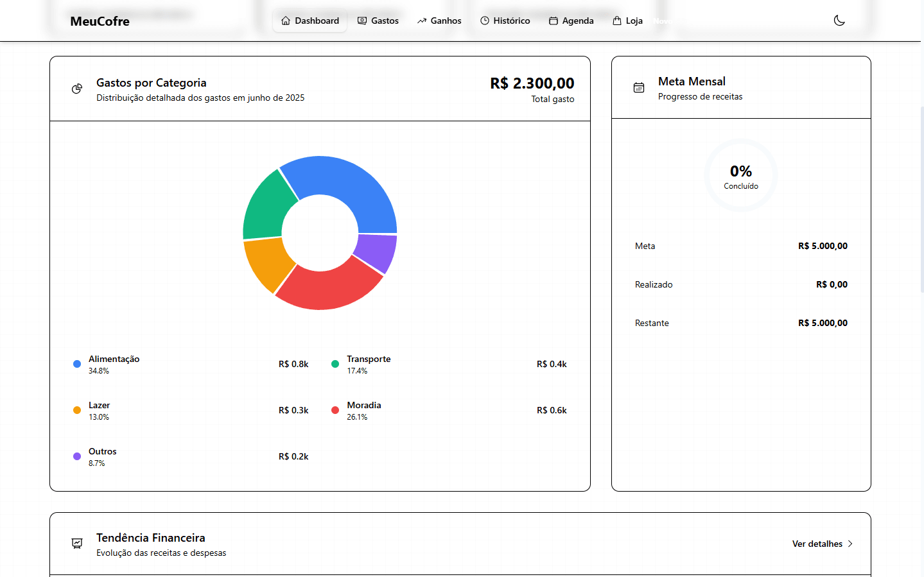The image size is (924, 577).
Task: Click the Tendência Financeira heading
Action: [x=151, y=538]
